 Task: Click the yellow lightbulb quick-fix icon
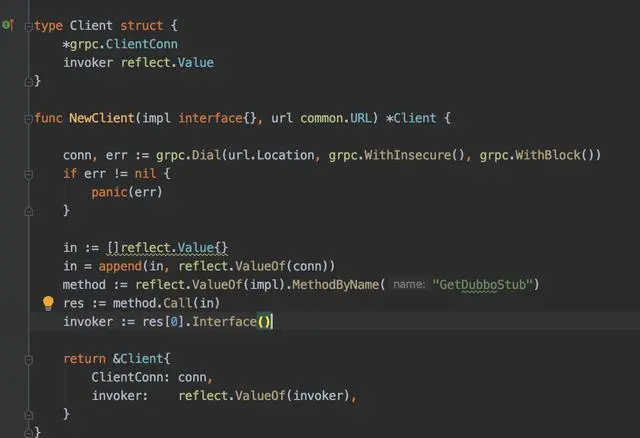coord(48,303)
